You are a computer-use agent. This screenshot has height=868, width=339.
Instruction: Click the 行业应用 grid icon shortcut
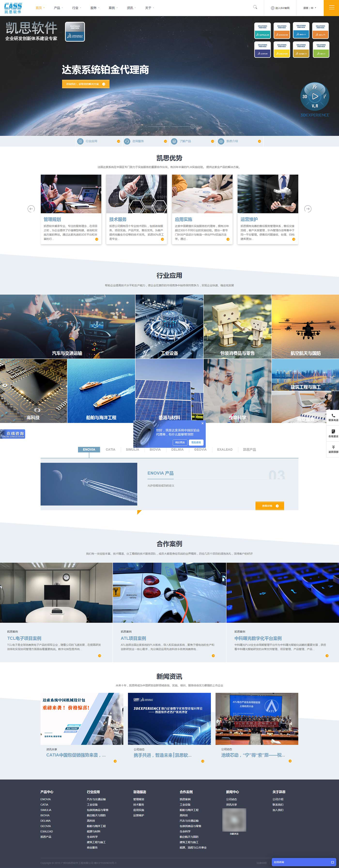point(80,141)
